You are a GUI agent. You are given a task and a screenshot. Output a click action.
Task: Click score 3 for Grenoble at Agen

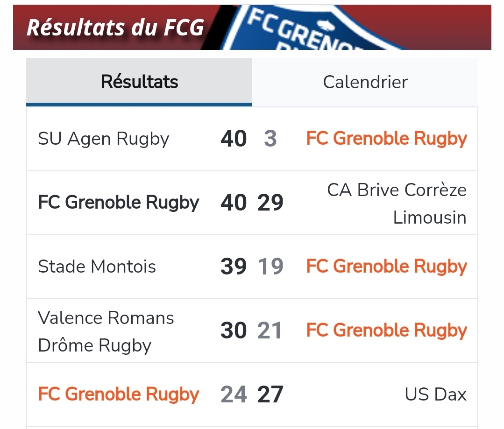270,139
